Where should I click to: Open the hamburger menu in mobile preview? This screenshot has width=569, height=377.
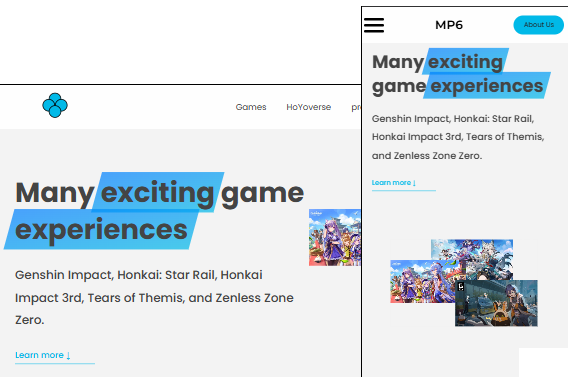tap(374, 25)
